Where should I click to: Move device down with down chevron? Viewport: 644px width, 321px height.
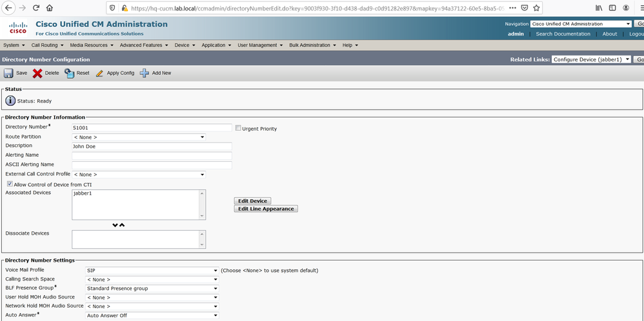pyautogui.click(x=115, y=225)
